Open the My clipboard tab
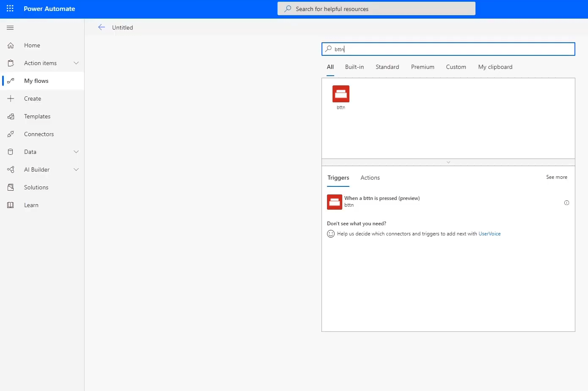This screenshot has height=391, width=588. 495,67
